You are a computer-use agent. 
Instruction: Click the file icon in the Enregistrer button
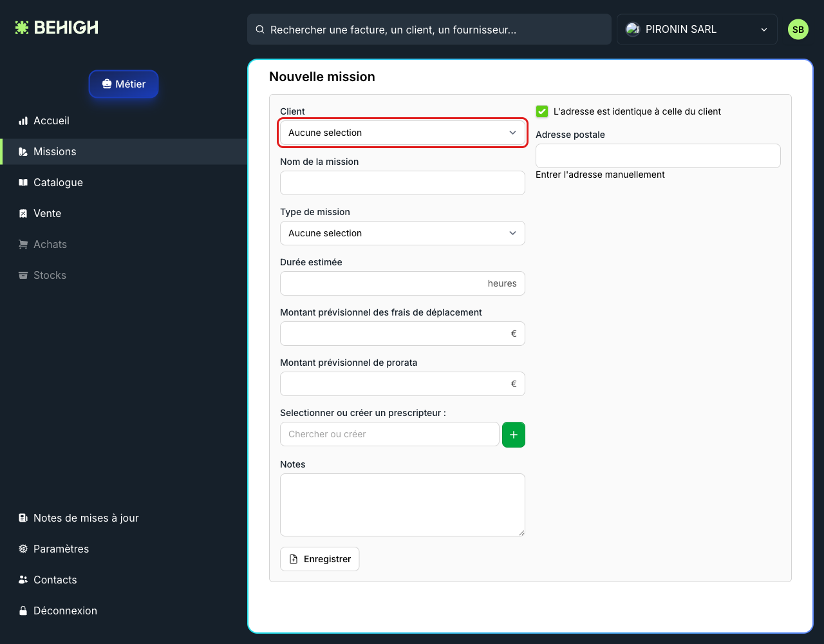[294, 560]
